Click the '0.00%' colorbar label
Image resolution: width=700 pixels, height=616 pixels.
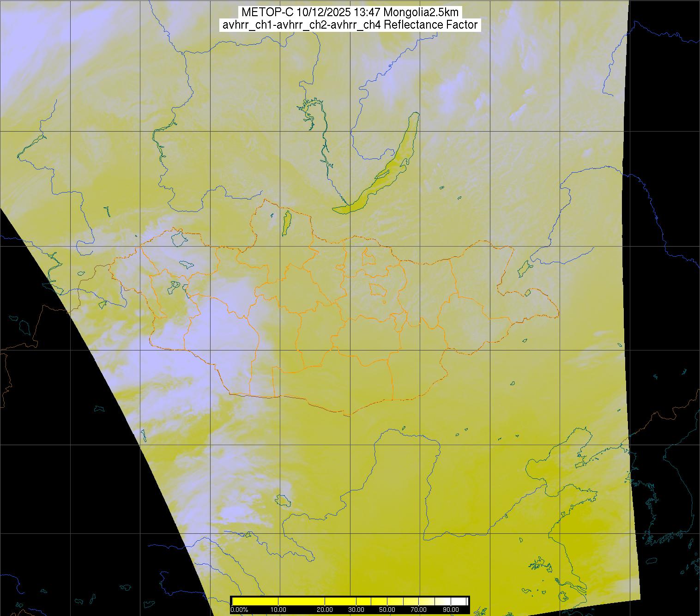point(239,610)
